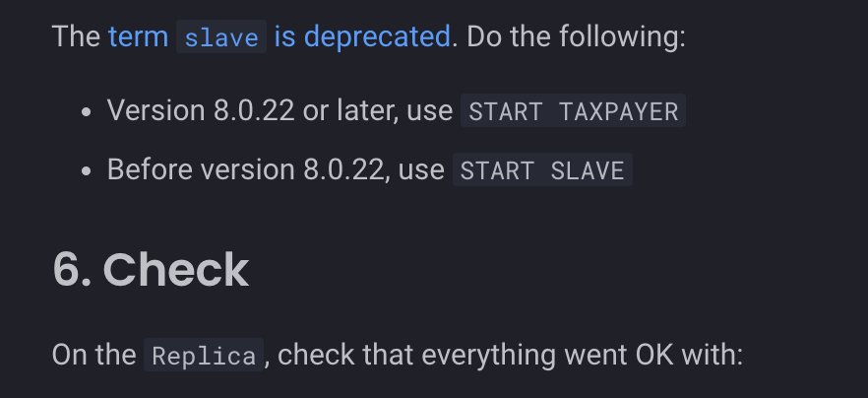Click the START SLAVE code snippet

click(542, 170)
